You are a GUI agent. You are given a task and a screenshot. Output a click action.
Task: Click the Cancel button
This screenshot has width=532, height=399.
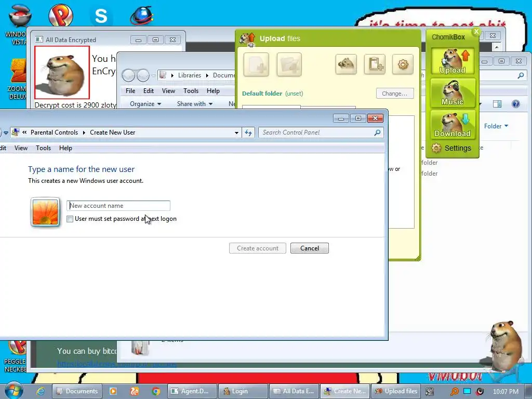(310, 248)
